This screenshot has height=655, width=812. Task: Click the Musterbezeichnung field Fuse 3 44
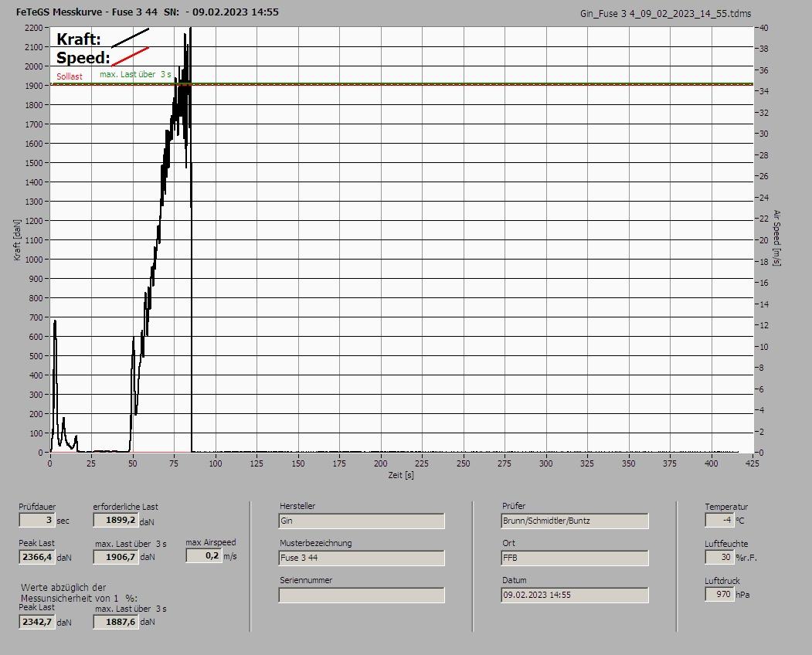(x=362, y=558)
